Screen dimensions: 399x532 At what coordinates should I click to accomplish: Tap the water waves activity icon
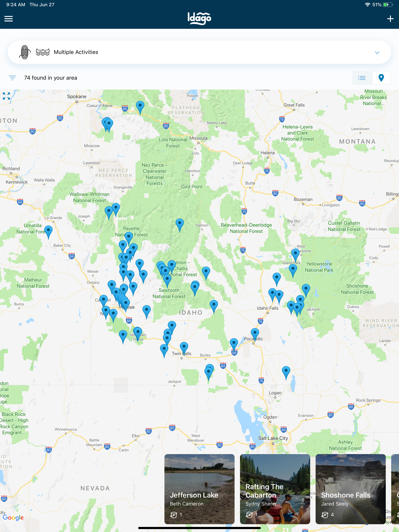click(x=43, y=52)
